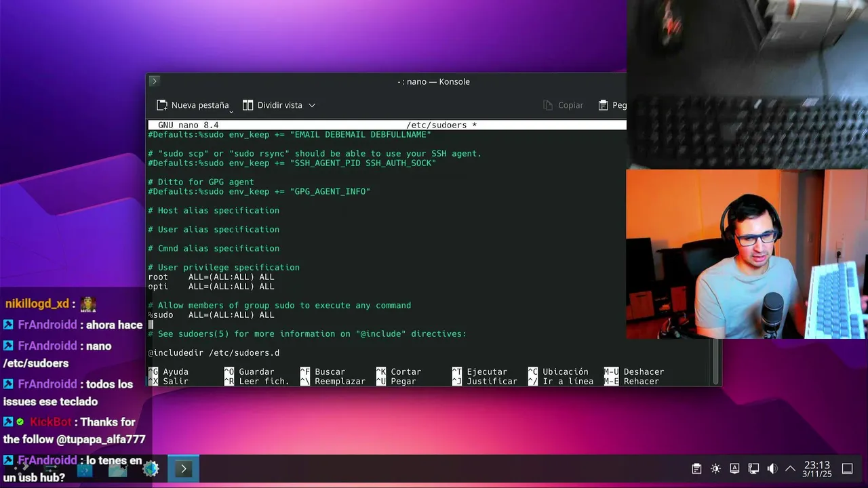868x488 pixels.
Task: Click the ^G Ayuda shortcut
Action: click(x=168, y=372)
